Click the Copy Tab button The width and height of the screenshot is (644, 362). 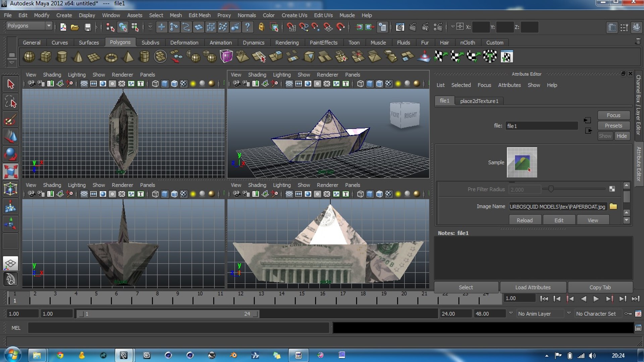[x=600, y=287]
